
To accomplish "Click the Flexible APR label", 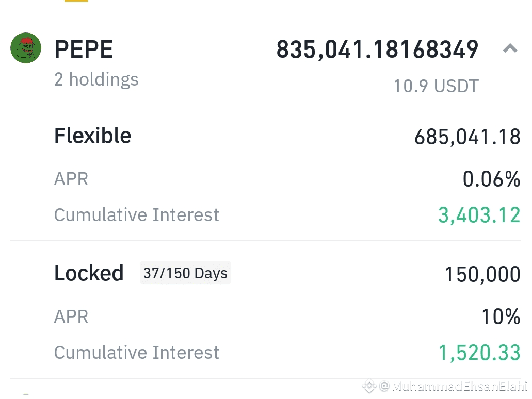I will click(71, 179).
